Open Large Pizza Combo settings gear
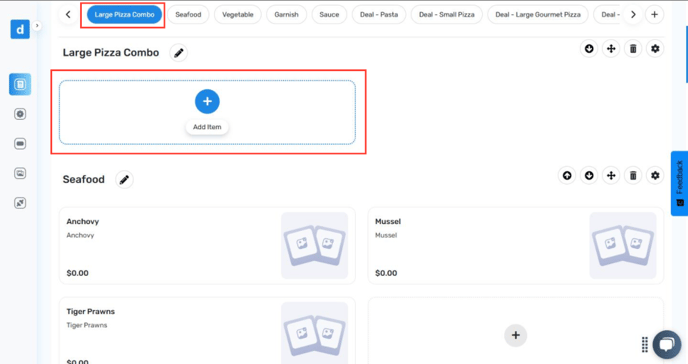This screenshot has width=688, height=364. [x=655, y=49]
